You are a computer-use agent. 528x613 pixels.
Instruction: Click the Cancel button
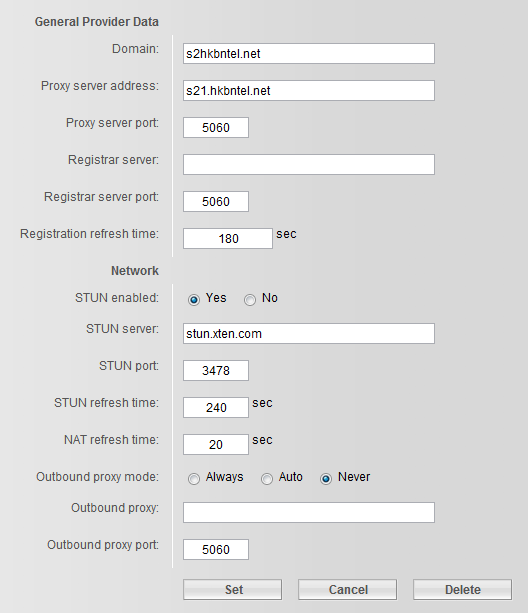(347, 590)
